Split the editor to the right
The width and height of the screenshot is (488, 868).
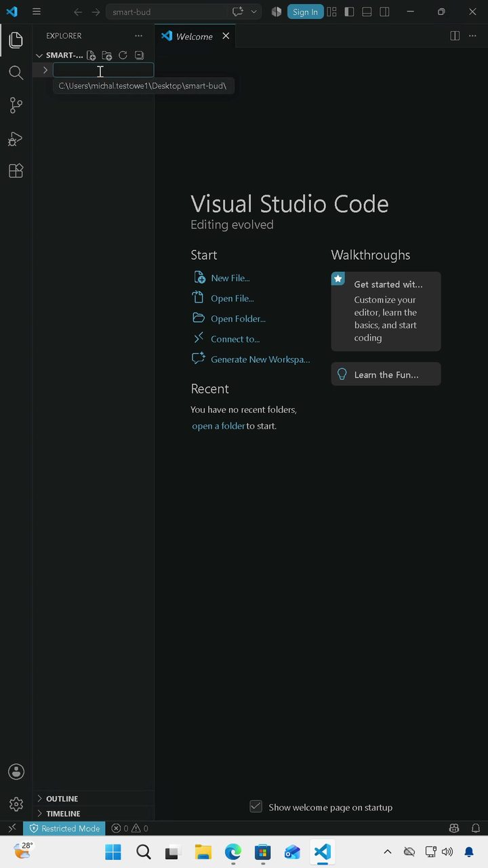(x=455, y=36)
